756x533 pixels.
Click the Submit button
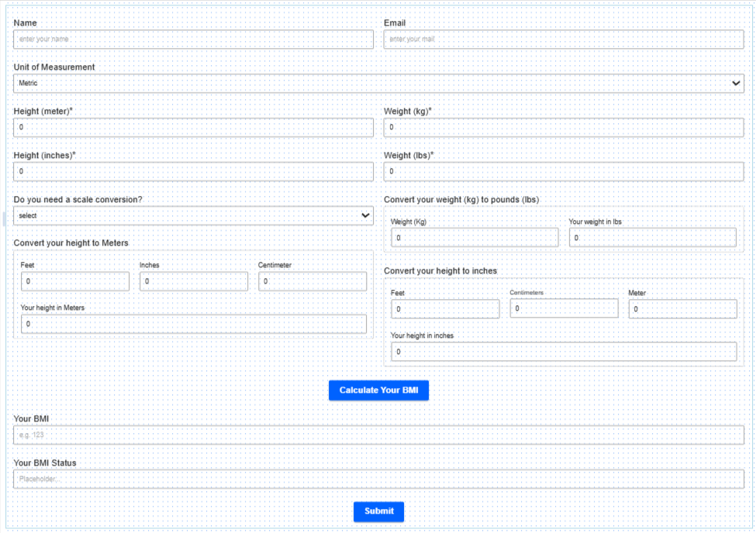(x=378, y=511)
